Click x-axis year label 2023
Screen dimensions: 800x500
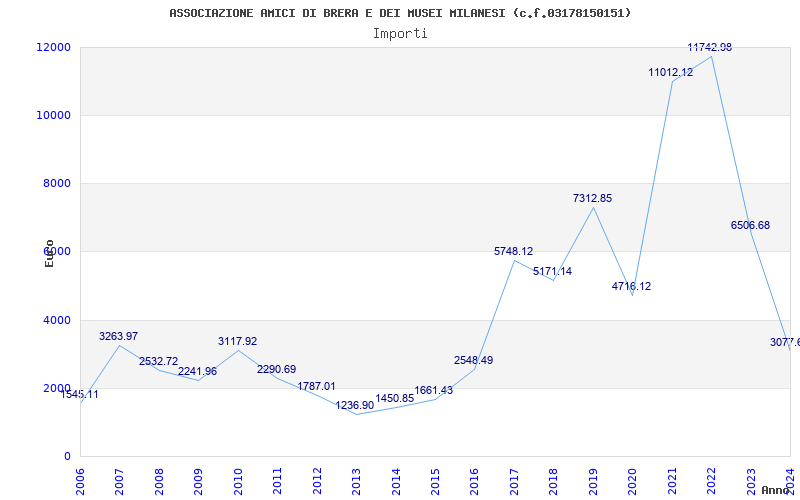(x=751, y=481)
